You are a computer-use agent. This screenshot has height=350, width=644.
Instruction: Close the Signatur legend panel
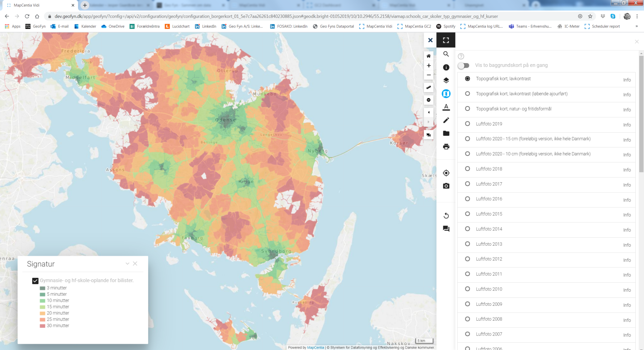[135, 263]
